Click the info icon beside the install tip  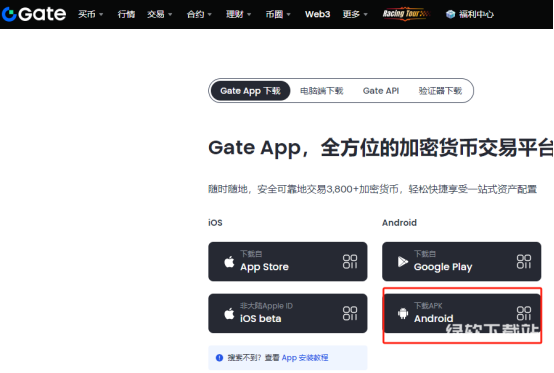(219, 358)
